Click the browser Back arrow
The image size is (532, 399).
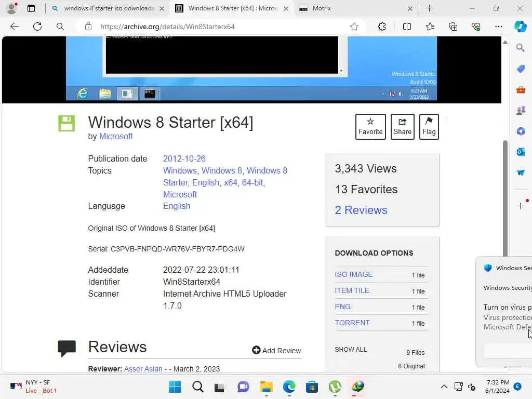(x=14, y=26)
